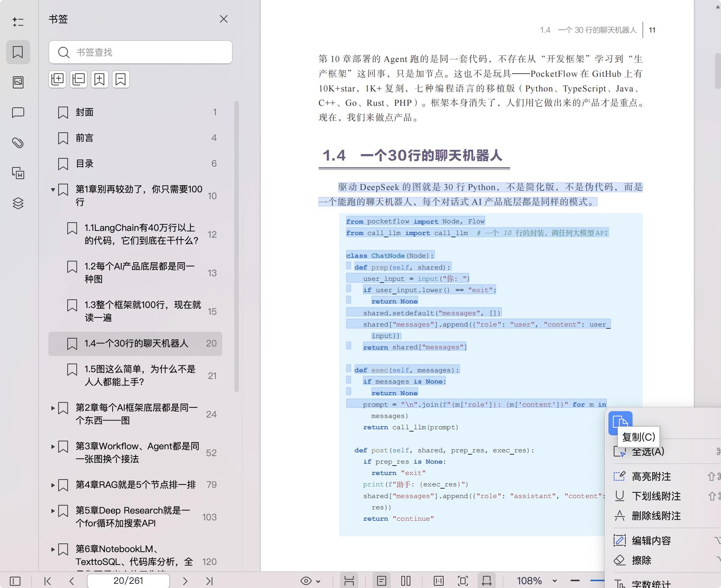Screen dimensions: 721x588
Task: Close the 书签 panel
Action: tap(224, 19)
